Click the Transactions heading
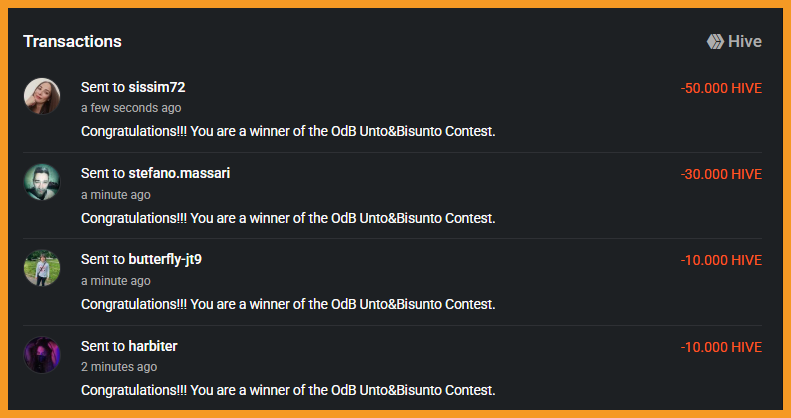 click(x=72, y=41)
